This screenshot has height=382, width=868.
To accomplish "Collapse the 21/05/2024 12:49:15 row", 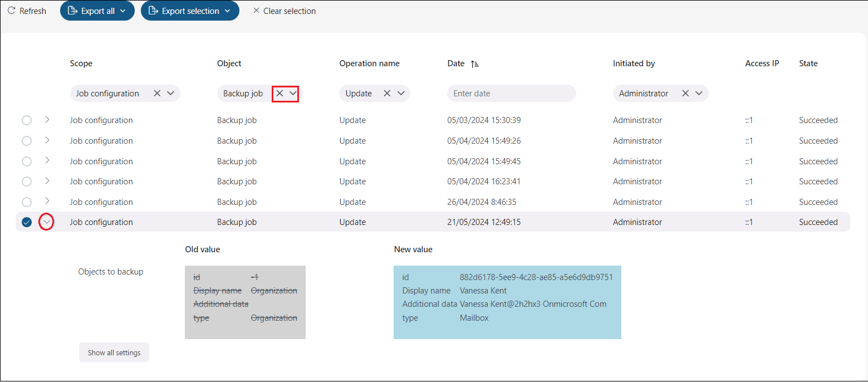I will pos(47,222).
